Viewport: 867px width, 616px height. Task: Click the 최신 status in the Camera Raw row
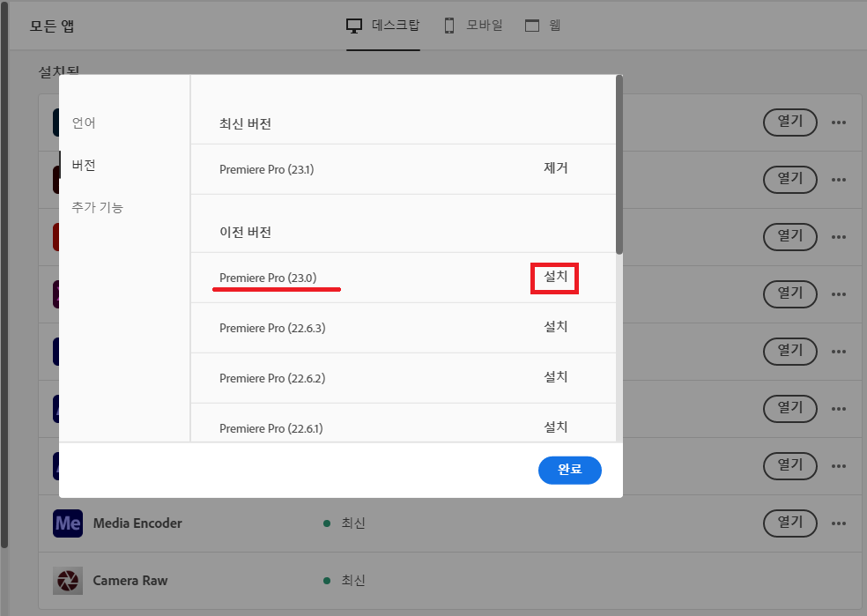[x=352, y=581]
